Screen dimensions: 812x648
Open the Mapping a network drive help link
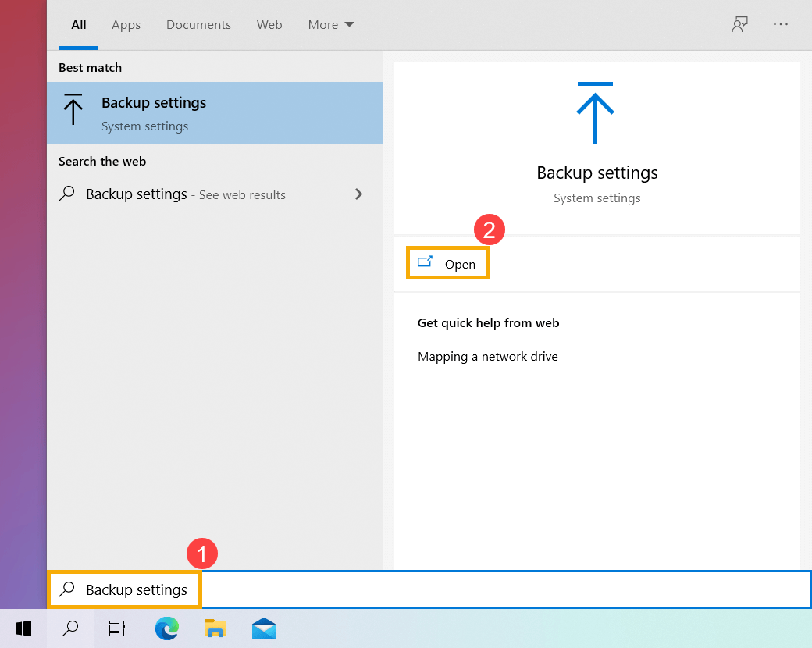tap(487, 356)
